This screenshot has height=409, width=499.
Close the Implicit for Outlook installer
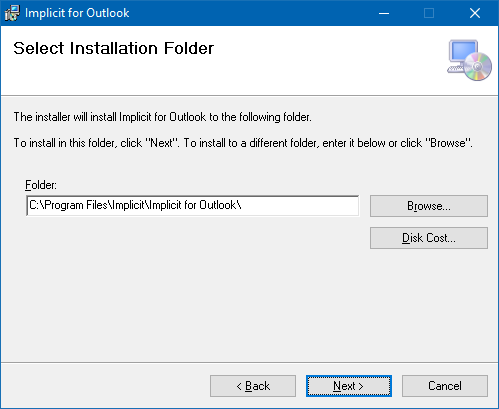pyautogui.click(x=475, y=13)
